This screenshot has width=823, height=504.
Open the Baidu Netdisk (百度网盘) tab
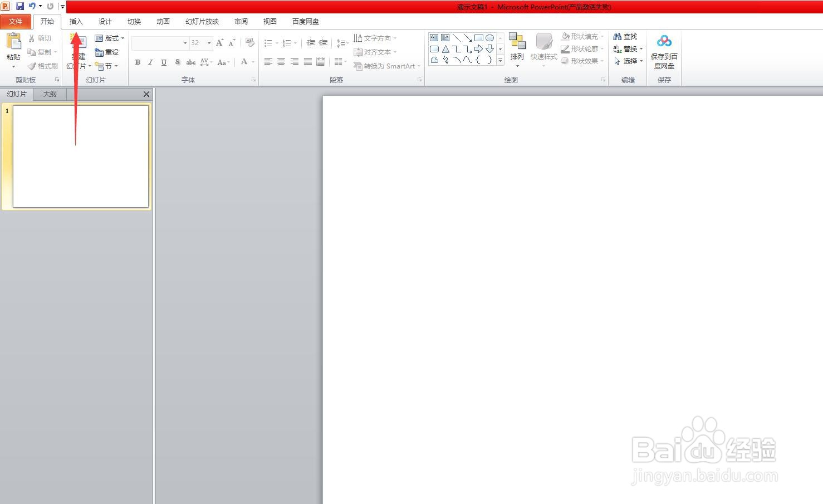[305, 22]
